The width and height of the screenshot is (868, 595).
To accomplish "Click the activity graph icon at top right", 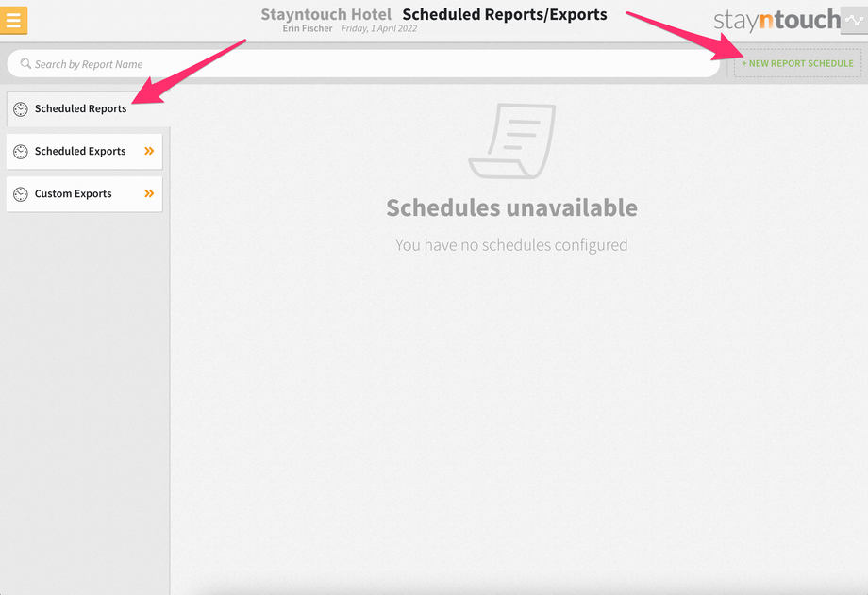I will point(854,21).
